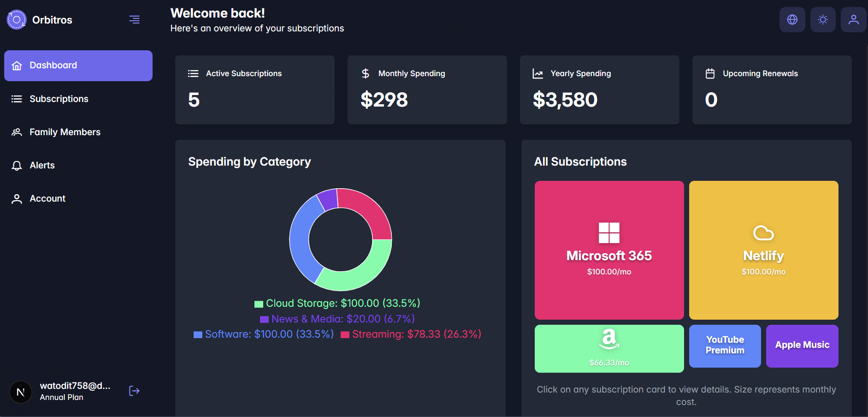This screenshot has height=417, width=868.
Task: Select the Apple Music card
Action: click(x=802, y=345)
